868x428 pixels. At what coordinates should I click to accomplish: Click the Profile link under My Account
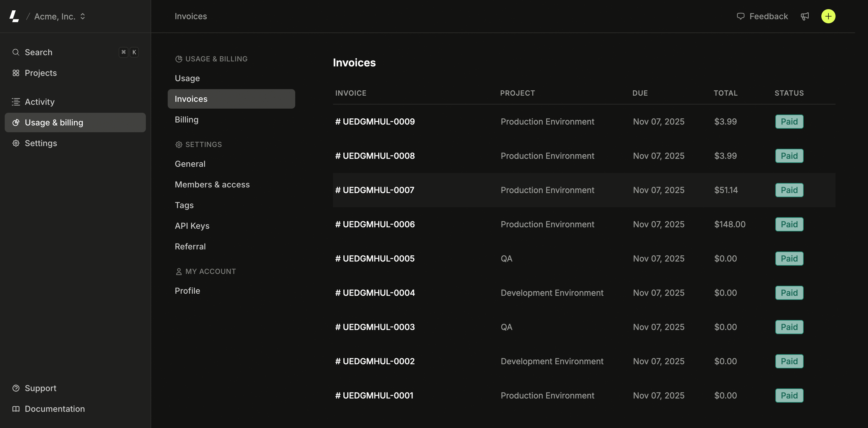[187, 291]
